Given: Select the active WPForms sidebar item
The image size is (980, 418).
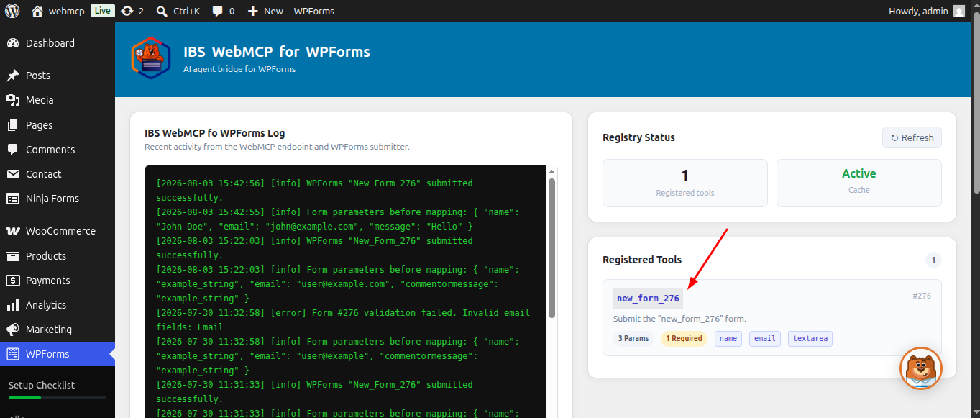Looking at the screenshot, I should coord(58,354).
